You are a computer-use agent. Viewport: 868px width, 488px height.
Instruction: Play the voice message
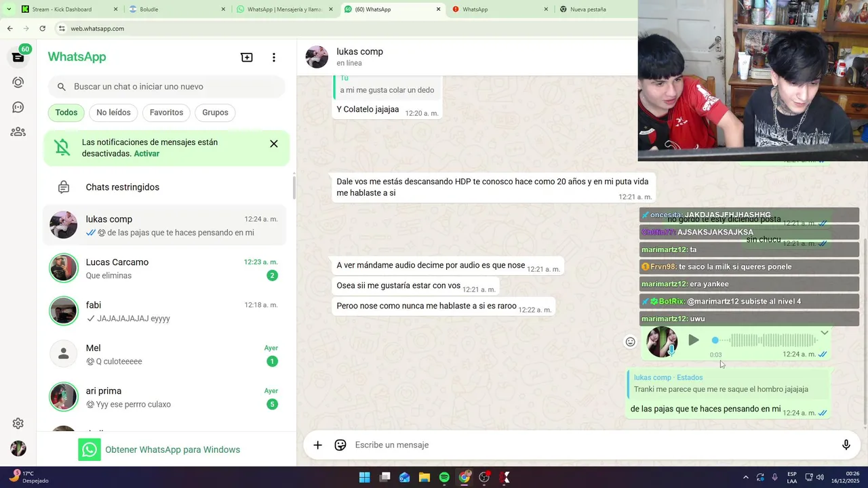pos(693,340)
